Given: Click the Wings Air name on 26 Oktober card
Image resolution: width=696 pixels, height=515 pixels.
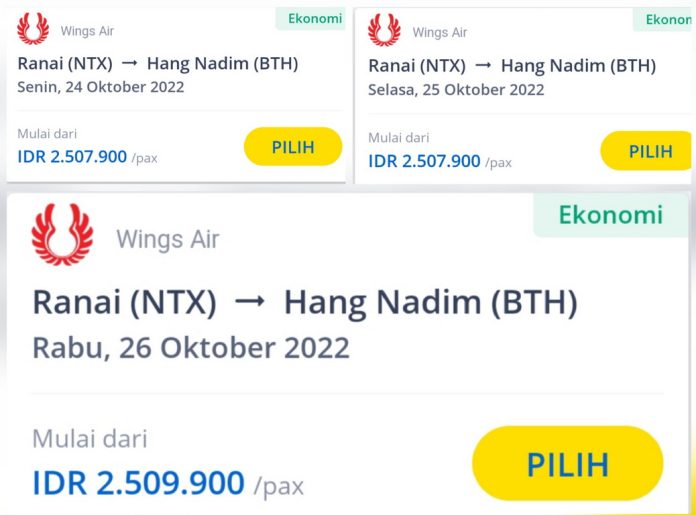Looking at the screenshot, I should 167,239.
